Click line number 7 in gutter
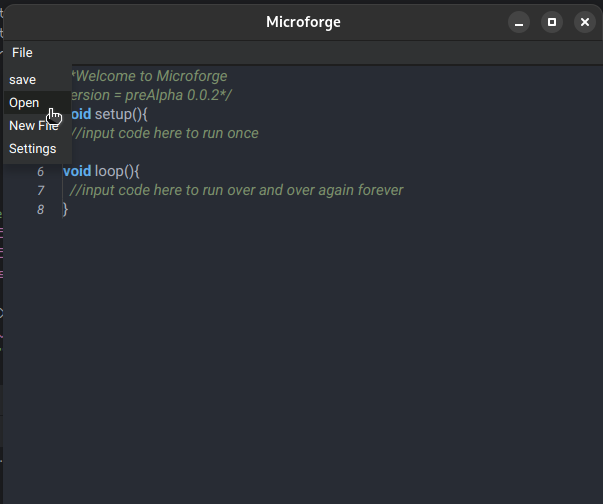 click(41, 191)
